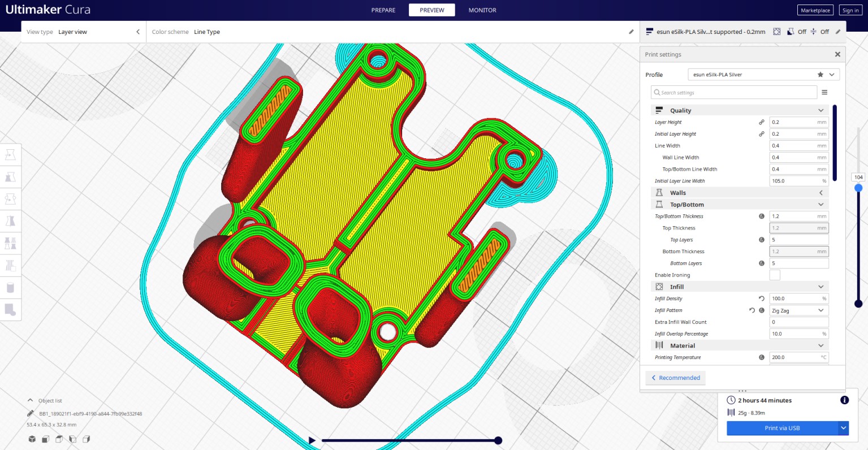Select the Rotate tool in left toolbar
Screen dimensions: 868x450
pyautogui.click(x=10, y=199)
